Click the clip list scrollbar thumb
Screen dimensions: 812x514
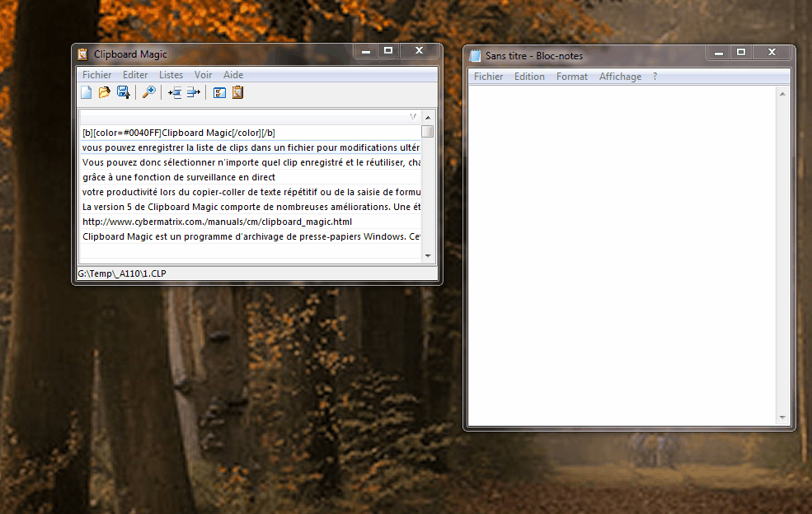point(428,132)
